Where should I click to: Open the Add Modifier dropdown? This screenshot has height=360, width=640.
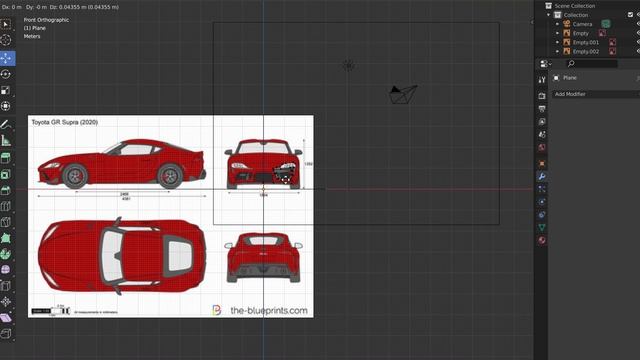(x=596, y=94)
